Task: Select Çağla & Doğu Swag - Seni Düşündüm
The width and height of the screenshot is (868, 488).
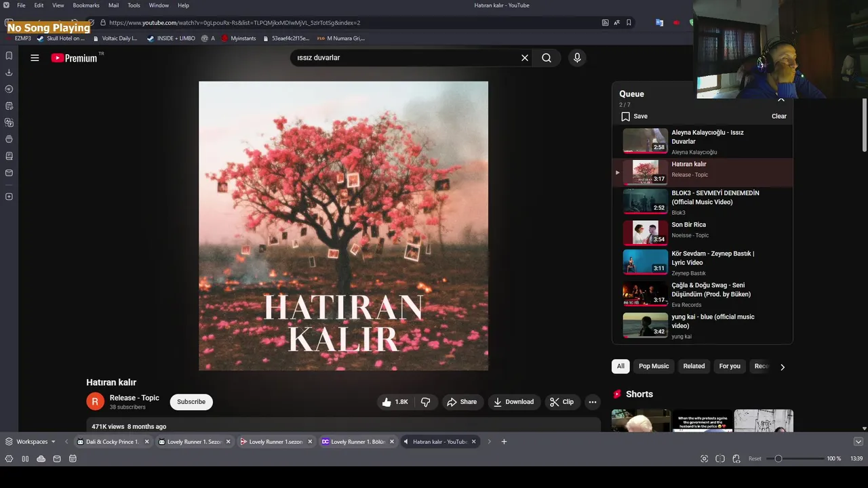Action: click(x=702, y=294)
